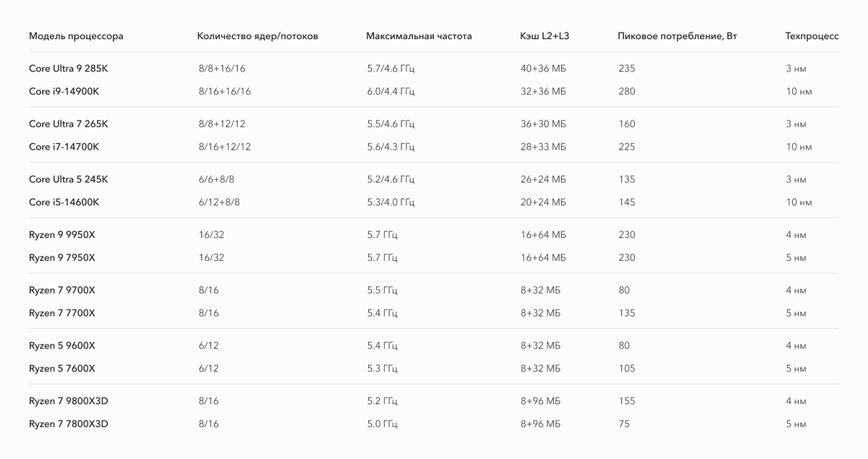Select the Core Ultra 5 245K model name
Screen dimensions: 868x459
click(69, 179)
